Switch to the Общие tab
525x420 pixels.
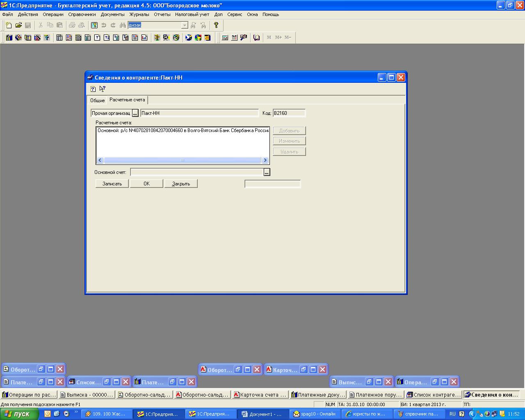[98, 100]
